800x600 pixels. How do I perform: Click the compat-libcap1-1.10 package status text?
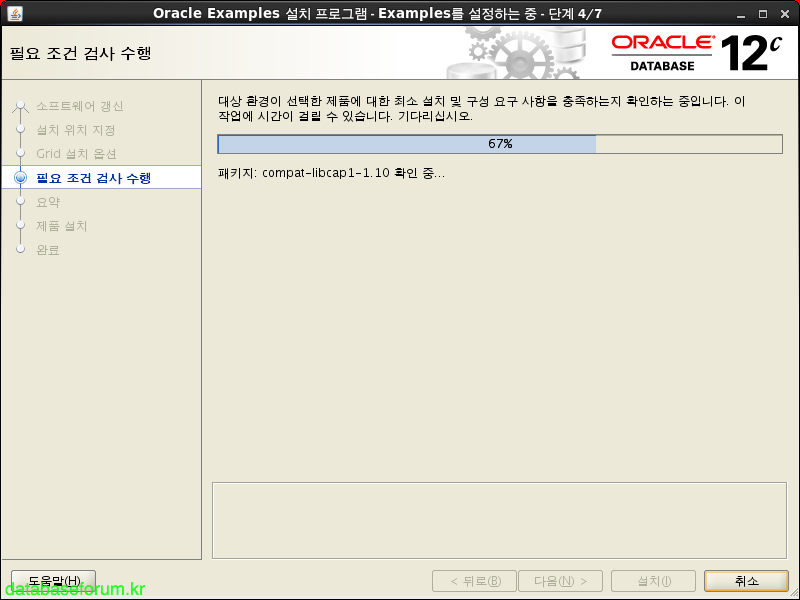[x=331, y=173]
